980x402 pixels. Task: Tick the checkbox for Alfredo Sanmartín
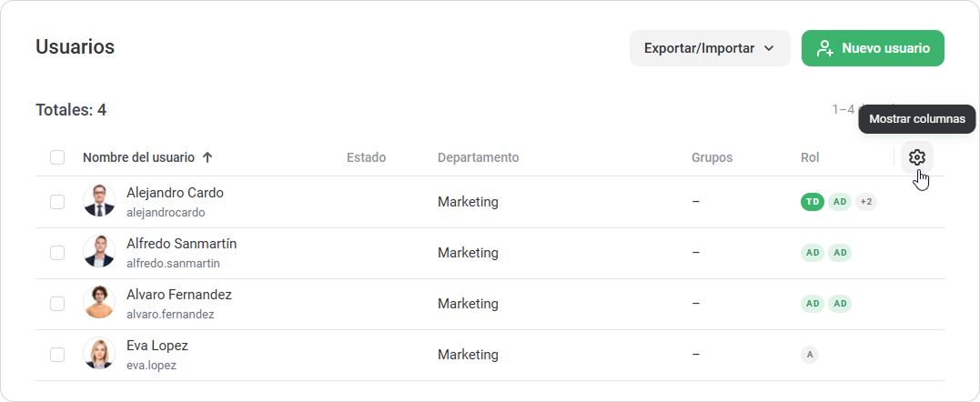[57, 252]
